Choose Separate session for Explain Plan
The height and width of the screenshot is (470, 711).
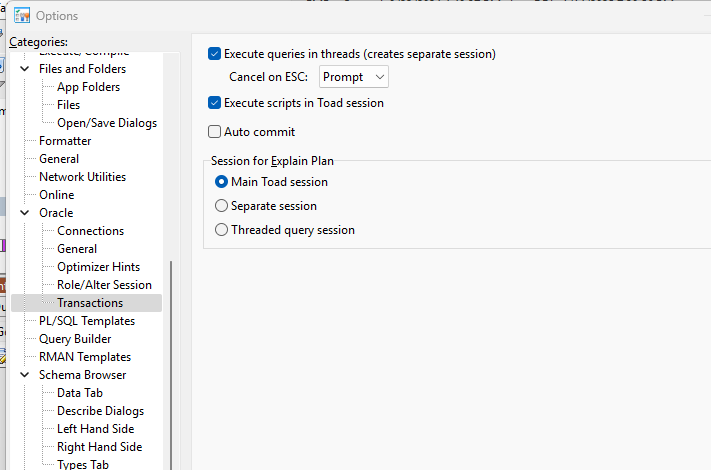coord(221,206)
